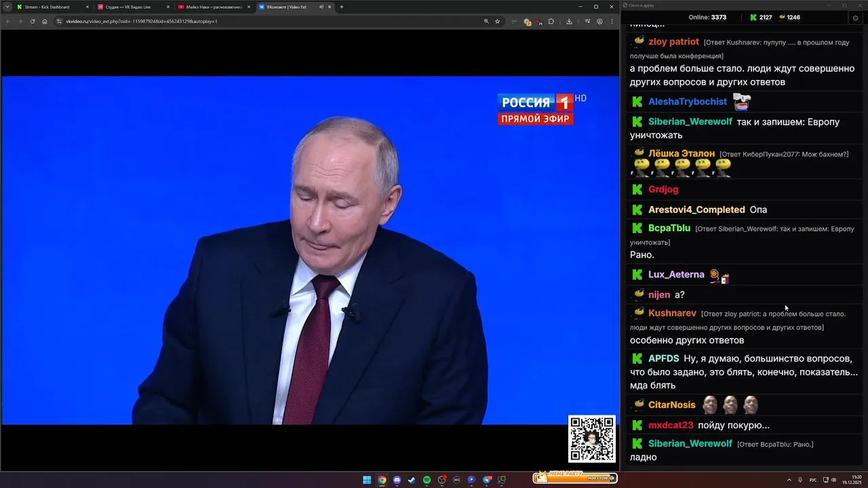Open nijen's chat username
Screen dimensions: 868x488
(659, 295)
